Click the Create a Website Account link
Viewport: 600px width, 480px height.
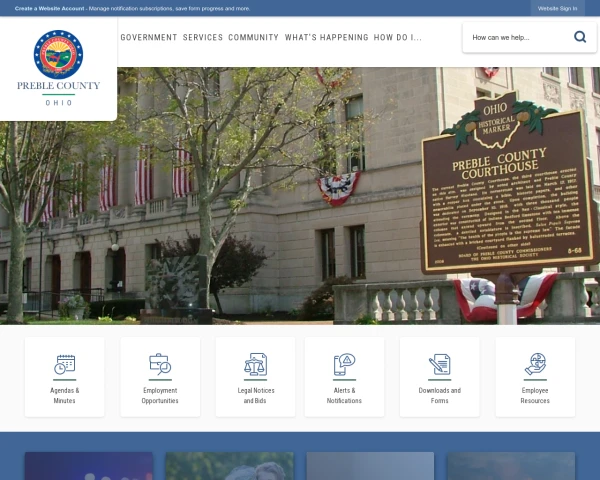coord(49,8)
